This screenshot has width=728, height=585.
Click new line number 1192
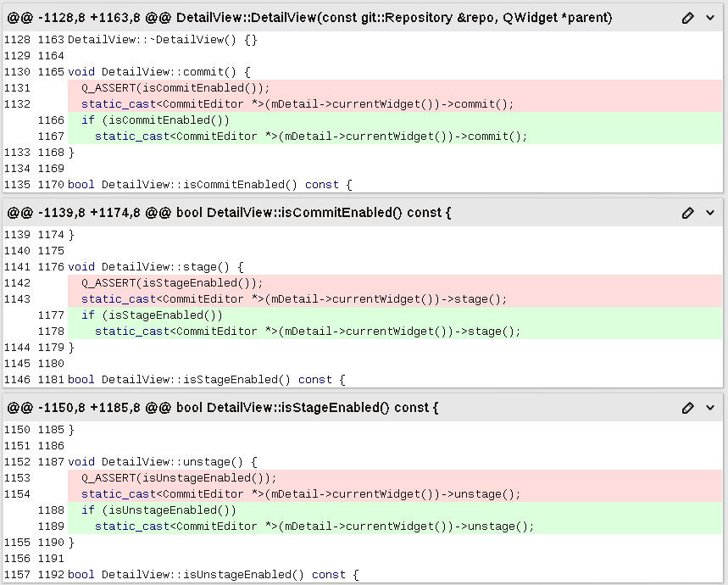click(51, 575)
